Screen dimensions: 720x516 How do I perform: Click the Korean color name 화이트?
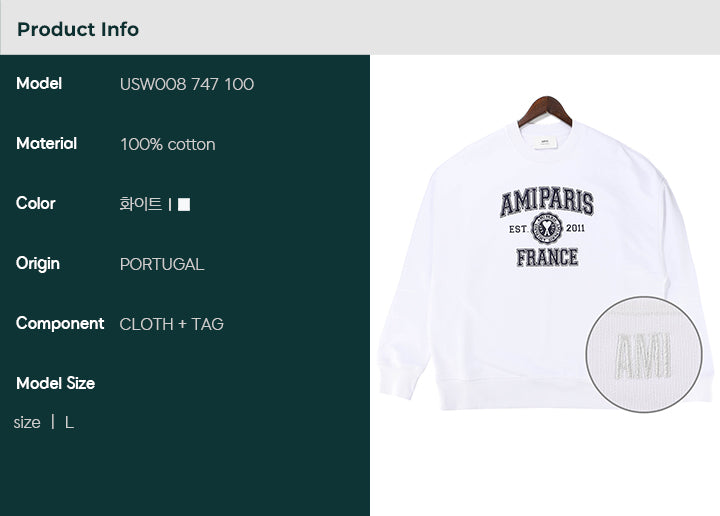[141, 204]
